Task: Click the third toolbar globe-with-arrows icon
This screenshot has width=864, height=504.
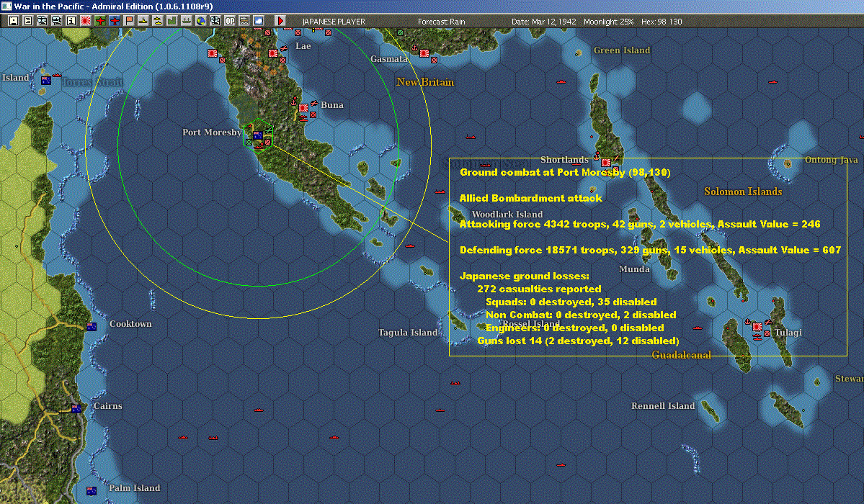Action: tap(43, 21)
